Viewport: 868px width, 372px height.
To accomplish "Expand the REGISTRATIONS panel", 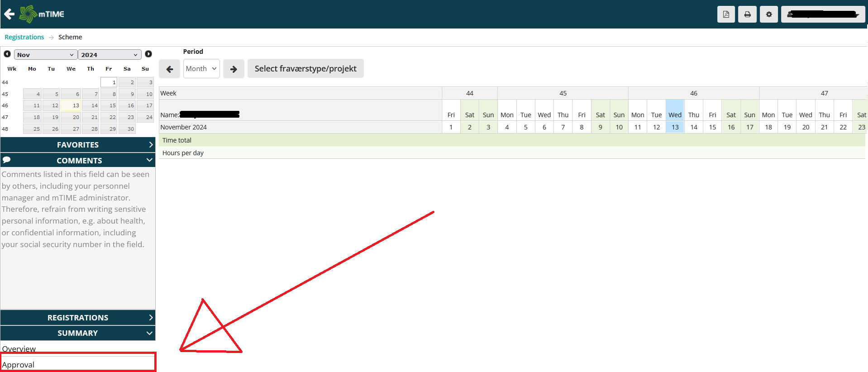I will [78, 318].
